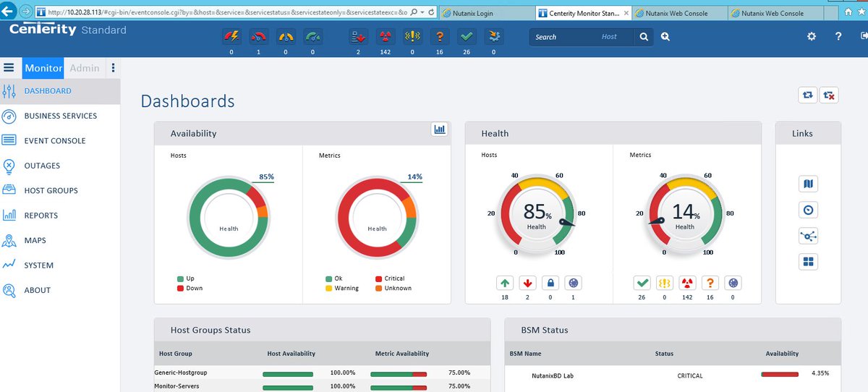Click the Hosts health gauge showing 85%
Viewport: 868px width, 392px height.
point(536,216)
